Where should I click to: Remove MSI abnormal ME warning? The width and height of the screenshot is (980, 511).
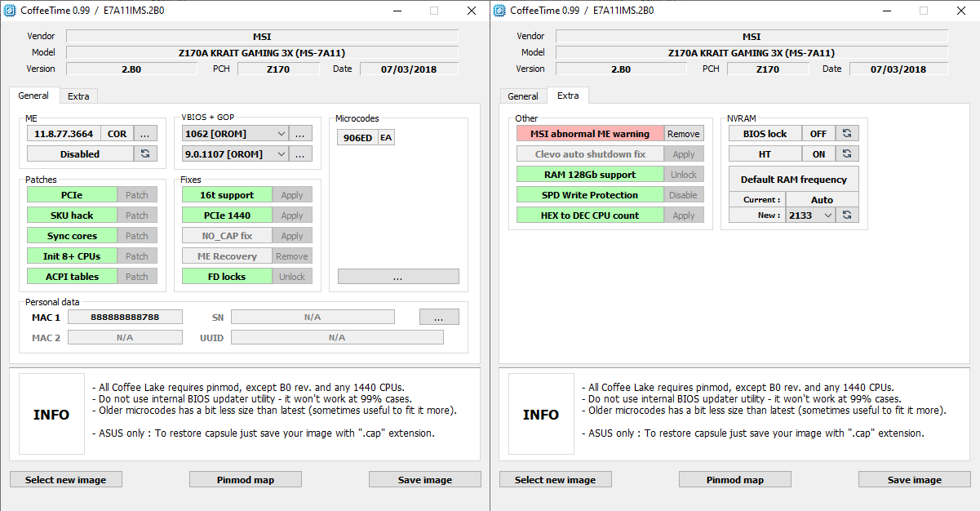click(684, 133)
